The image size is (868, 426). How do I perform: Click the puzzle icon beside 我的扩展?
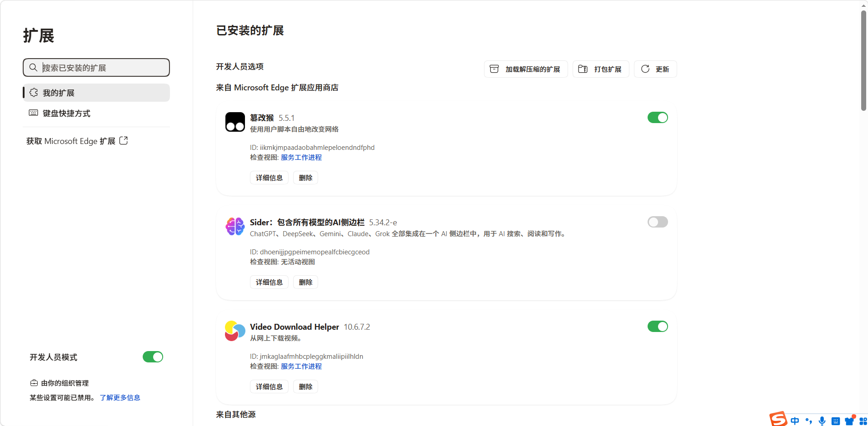coord(34,93)
